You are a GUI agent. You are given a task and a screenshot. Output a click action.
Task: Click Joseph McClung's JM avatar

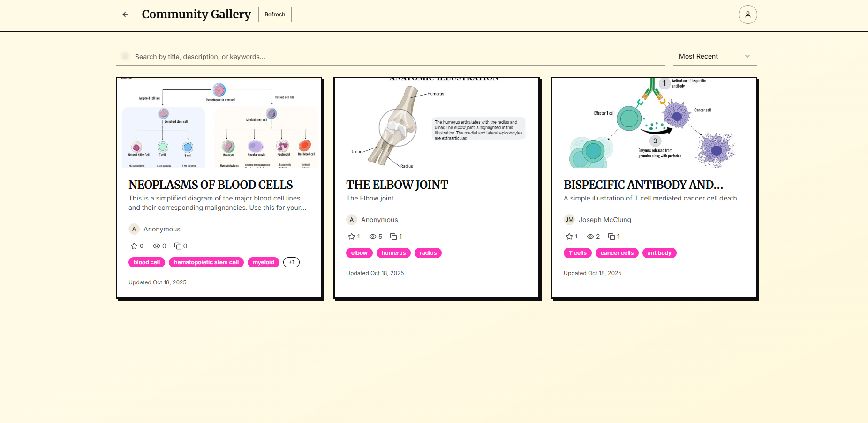point(569,220)
